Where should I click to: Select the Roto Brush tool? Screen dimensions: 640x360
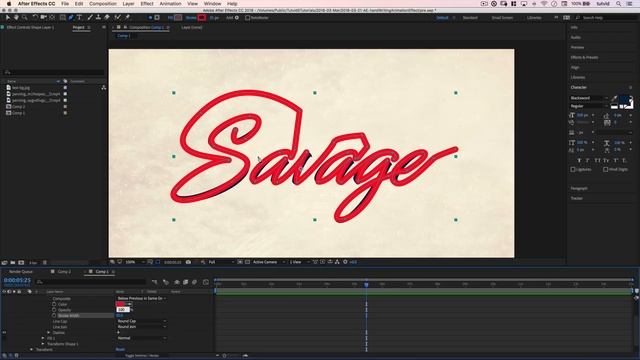point(118,18)
